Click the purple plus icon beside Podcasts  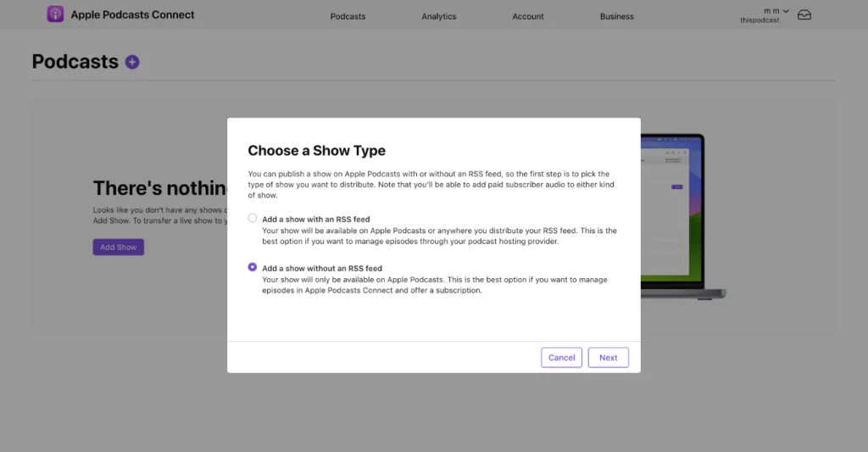pos(131,62)
